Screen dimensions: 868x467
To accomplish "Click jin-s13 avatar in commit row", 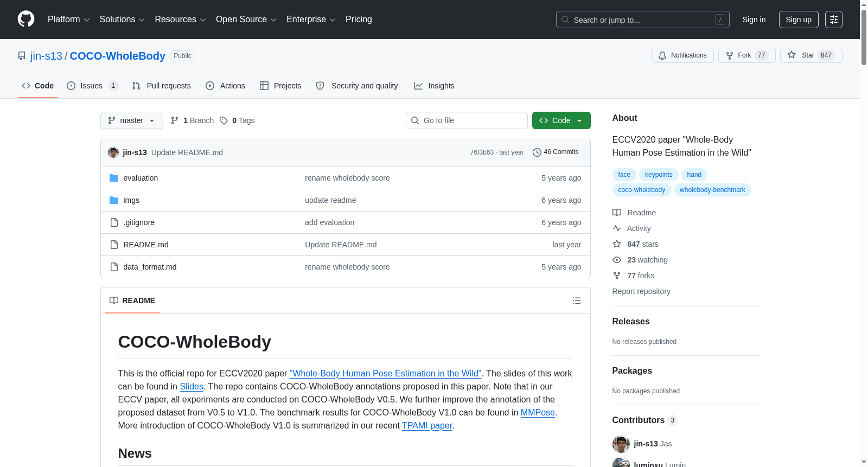I will 113,152.
